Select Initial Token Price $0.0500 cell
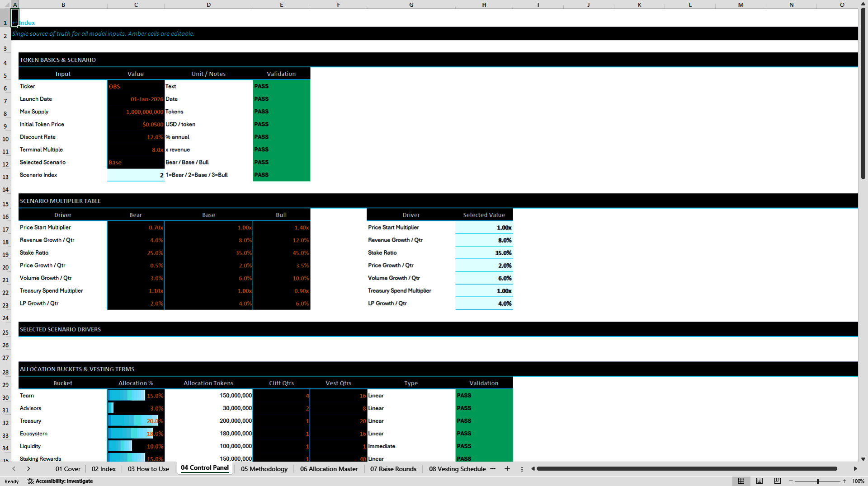 pos(136,124)
